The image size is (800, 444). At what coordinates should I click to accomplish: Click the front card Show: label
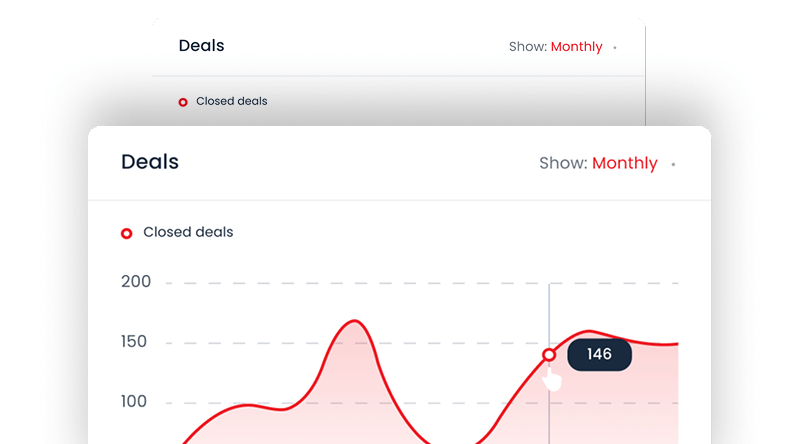[x=563, y=164]
